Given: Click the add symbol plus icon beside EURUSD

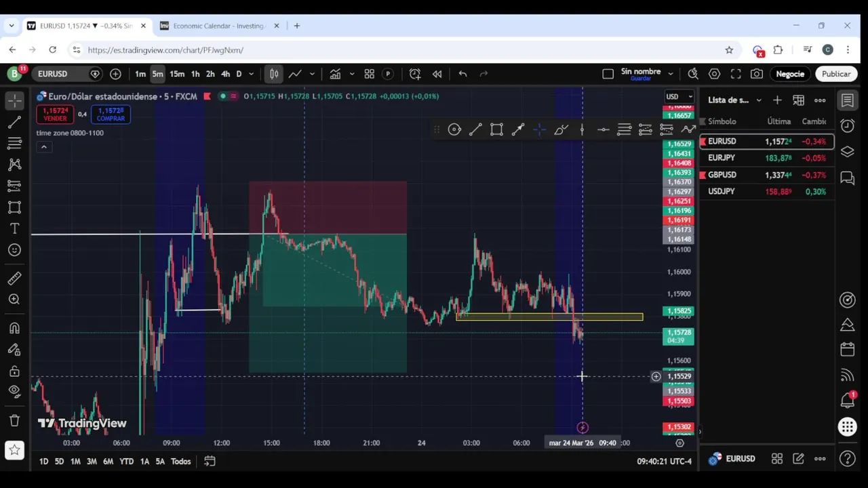Looking at the screenshot, I should [115, 74].
